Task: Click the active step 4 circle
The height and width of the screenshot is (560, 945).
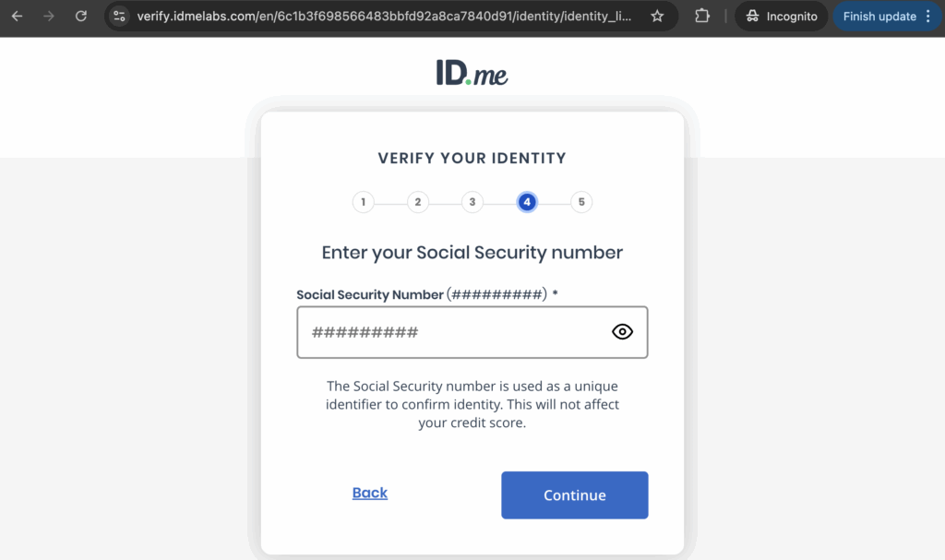Action: pyautogui.click(x=527, y=202)
